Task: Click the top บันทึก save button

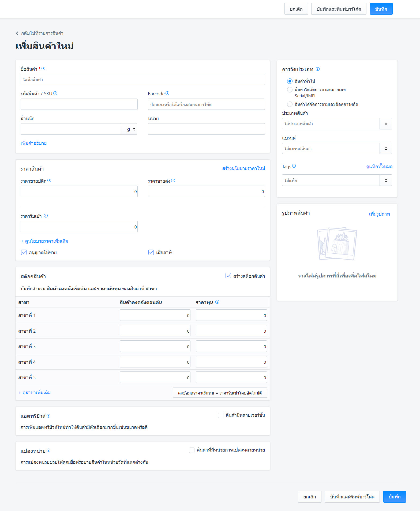Action: 381,9
